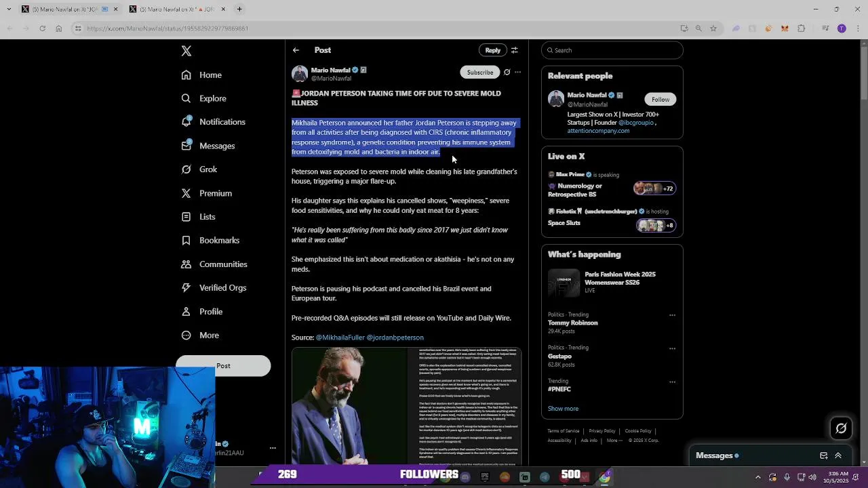Open the Tommy Robinson trend
This screenshot has height=488, width=868.
click(x=572, y=323)
